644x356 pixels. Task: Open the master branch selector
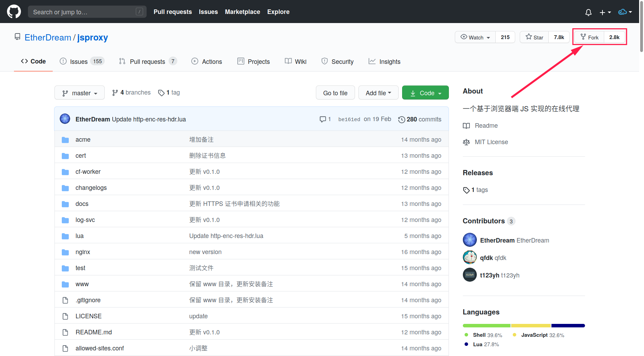click(x=80, y=93)
